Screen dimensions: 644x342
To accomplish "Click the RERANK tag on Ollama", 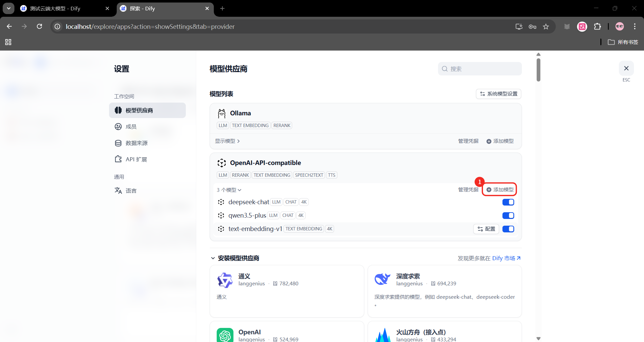I will tap(282, 125).
